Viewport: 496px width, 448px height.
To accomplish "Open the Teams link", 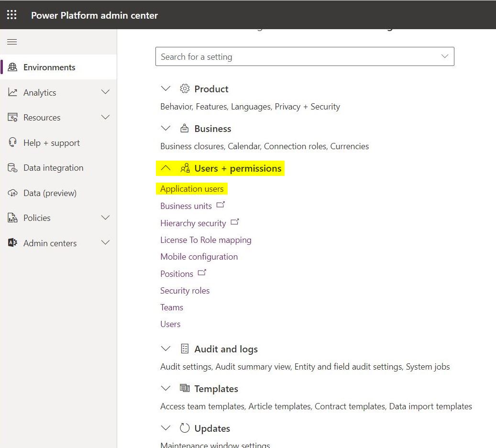I will pyautogui.click(x=171, y=307).
